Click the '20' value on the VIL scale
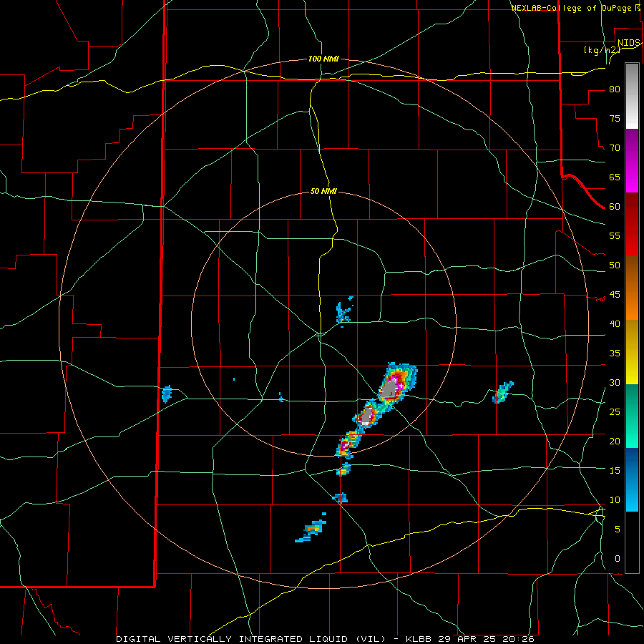644x644 pixels. tap(615, 441)
